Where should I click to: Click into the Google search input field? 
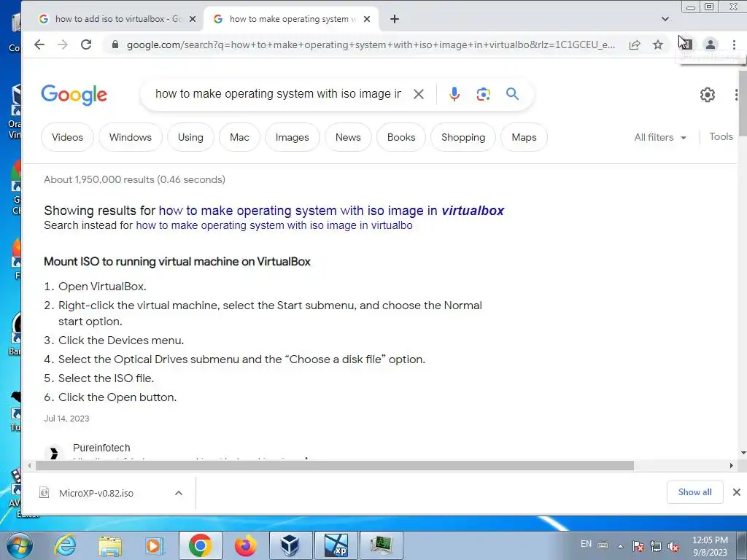click(x=278, y=94)
